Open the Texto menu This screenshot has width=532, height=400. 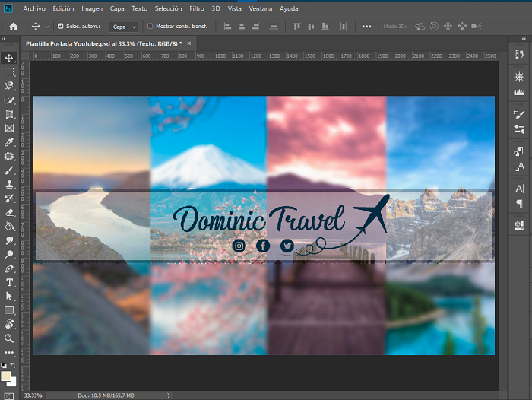pyautogui.click(x=139, y=8)
